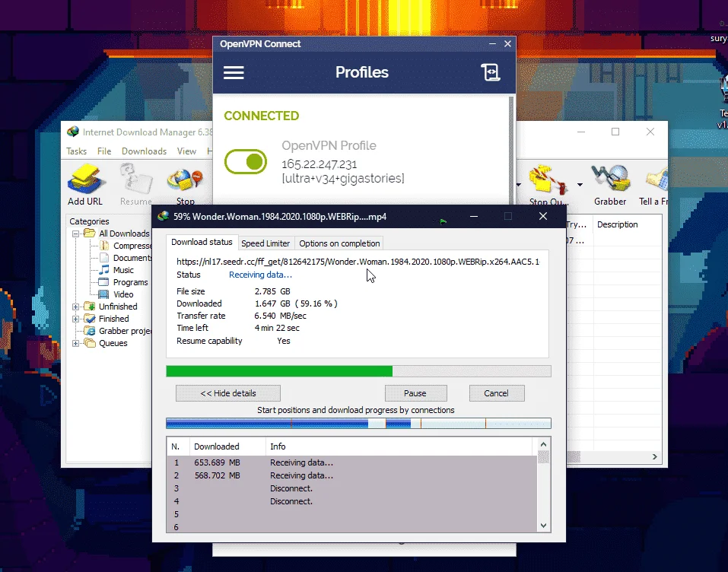This screenshot has width=728, height=572.
Task: Minimize the download progress dialog
Action: point(474,216)
